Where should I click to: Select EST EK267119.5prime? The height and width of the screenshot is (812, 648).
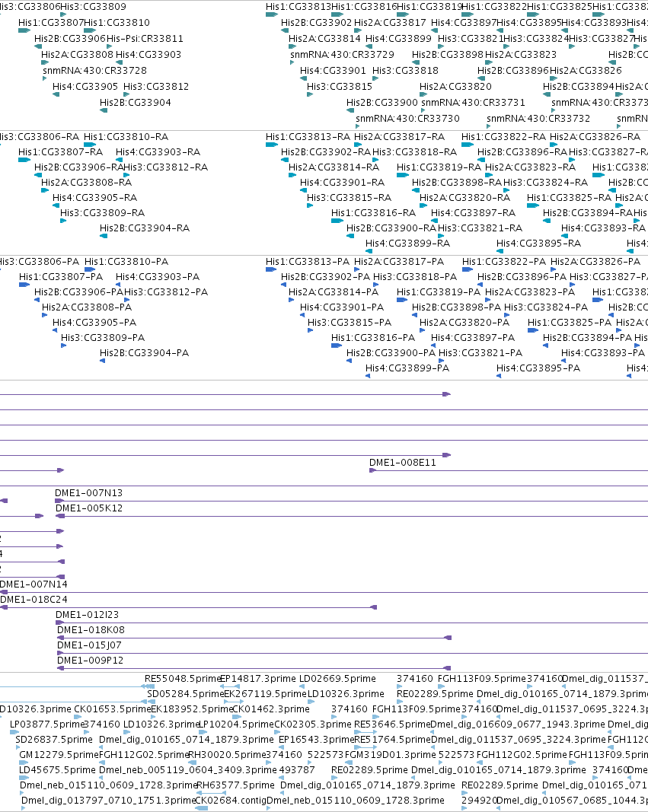tap(265, 694)
